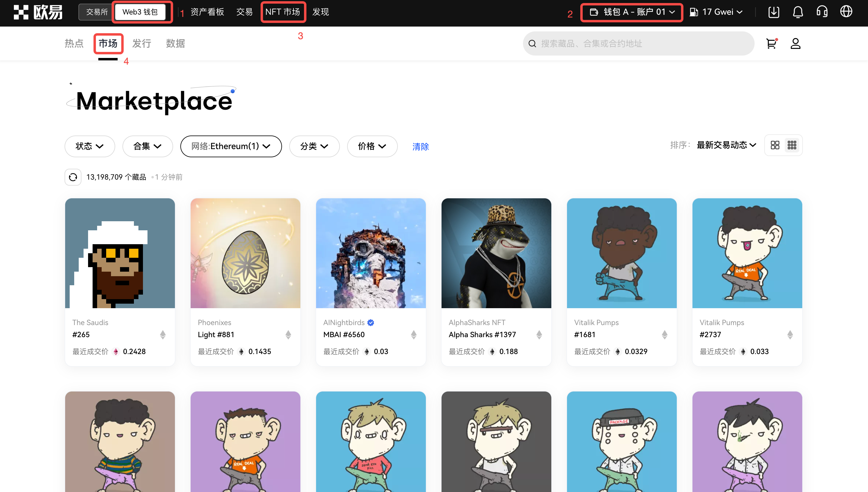Open The Saudis collection link
The image size is (868, 492).
tap(90, 322)
